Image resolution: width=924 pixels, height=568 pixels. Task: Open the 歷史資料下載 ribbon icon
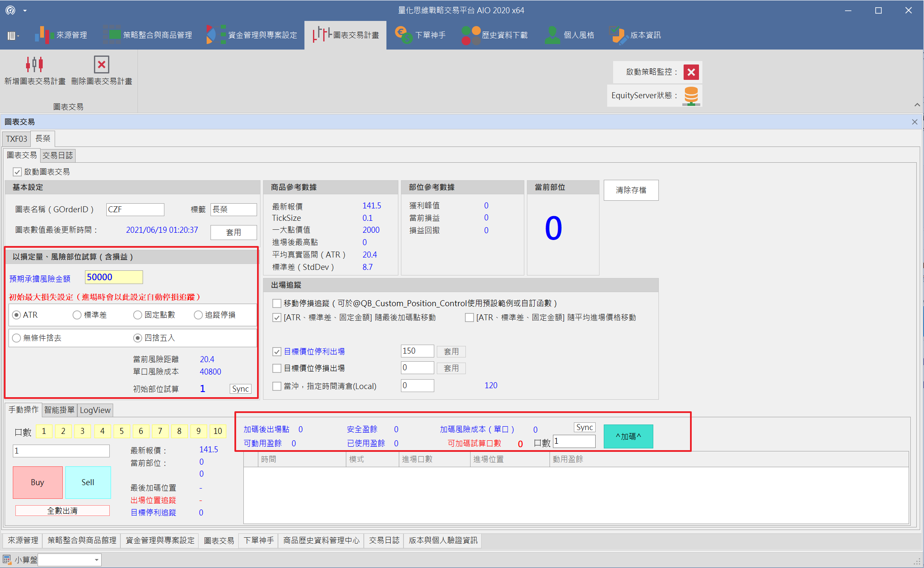click(471, 35)
